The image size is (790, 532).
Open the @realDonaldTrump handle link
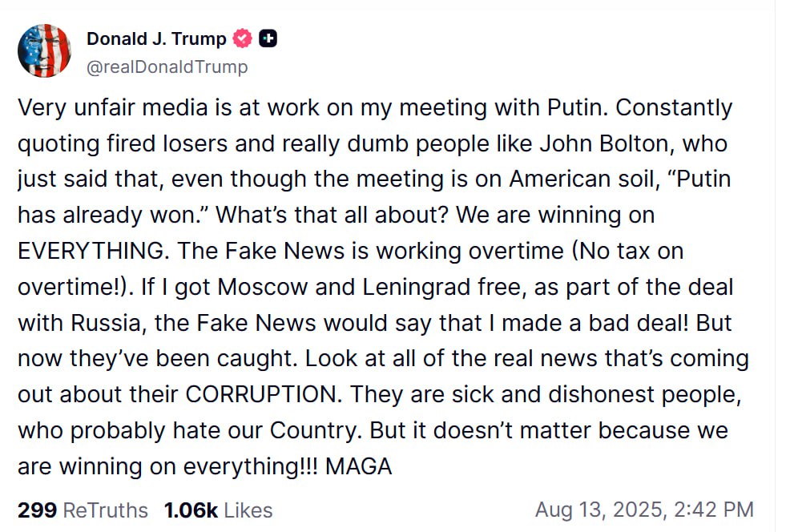click(x=167, y=66)
